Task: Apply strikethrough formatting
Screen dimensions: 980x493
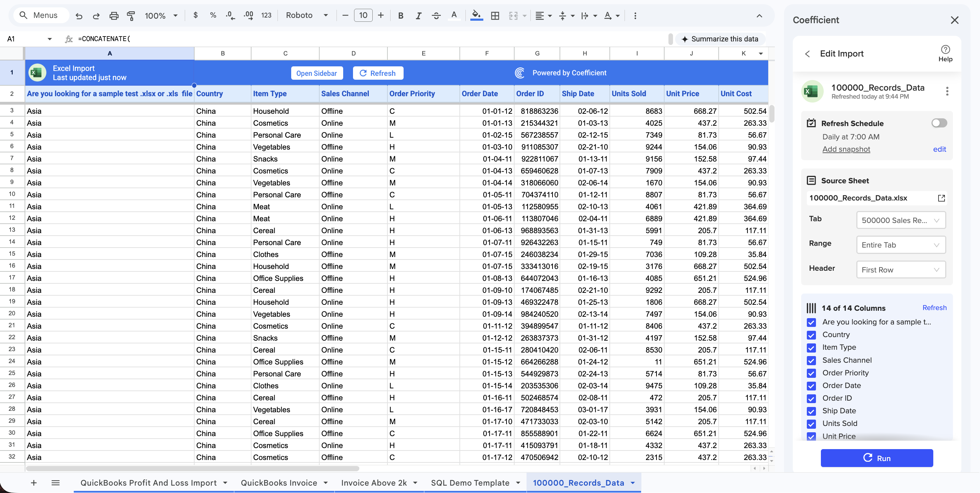Action: coord(436,15)
